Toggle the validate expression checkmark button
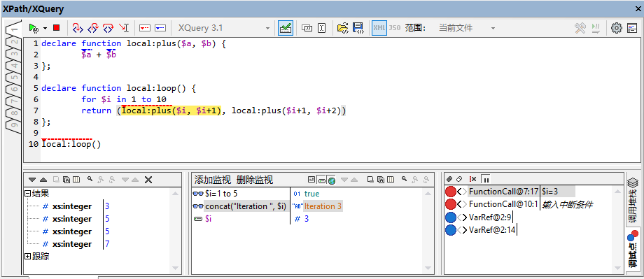The height and width of the screenshot is (279, 644). [286, 28]
